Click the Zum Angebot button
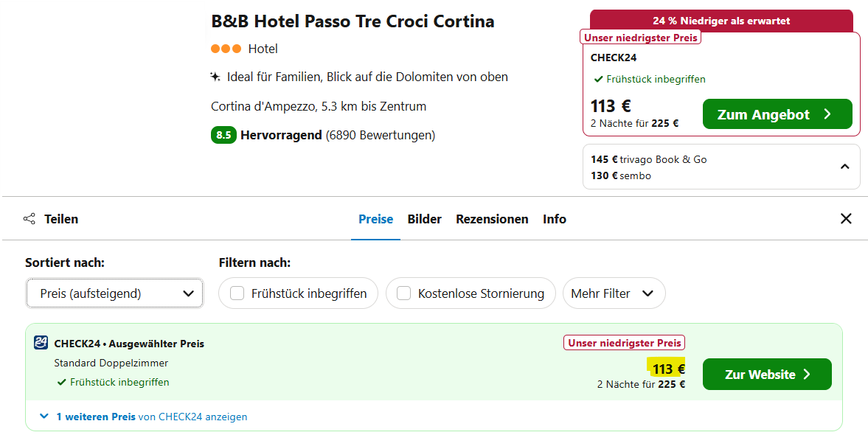 777,114
